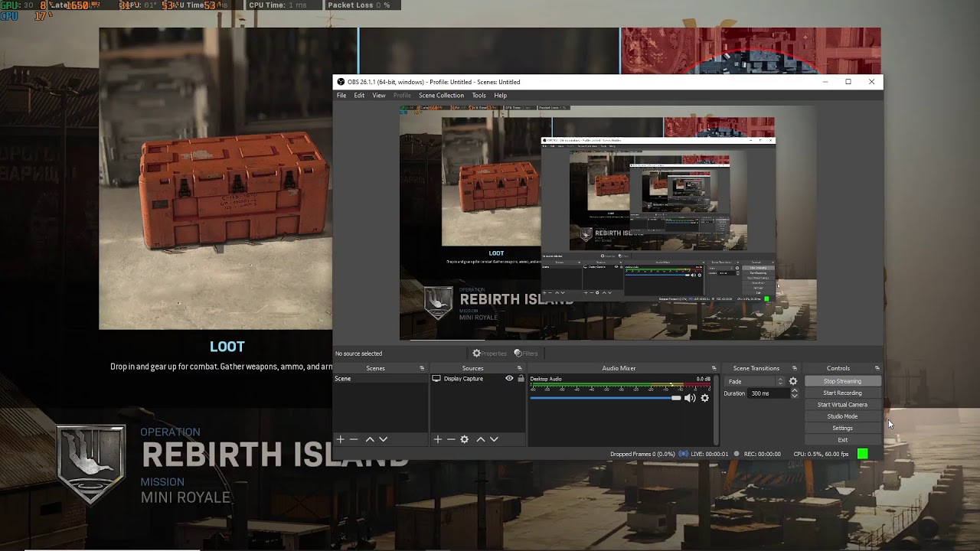Click 'CPU: 0.5%, 60.00 fps' status text
This screenshot has height=551, width=980.
(x=821, y=454)
